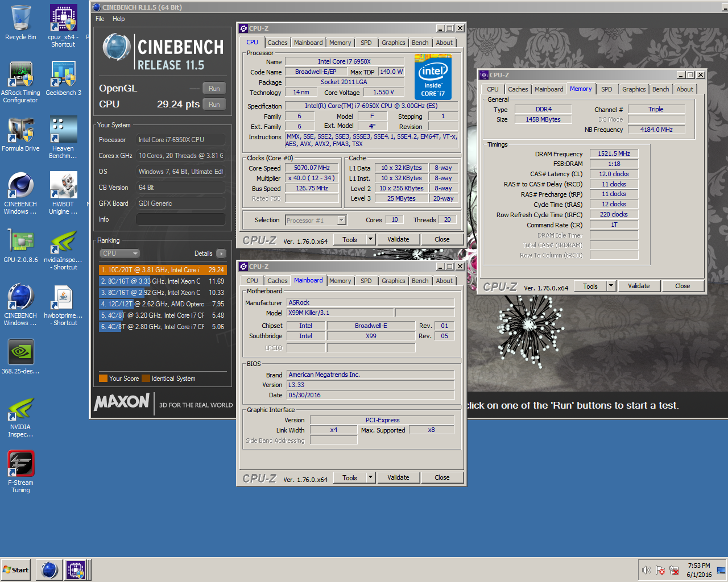This screenshot has height=582, width=728.
Task: Switch to Caches tab in top CPU-Z window
Action: 278,43
